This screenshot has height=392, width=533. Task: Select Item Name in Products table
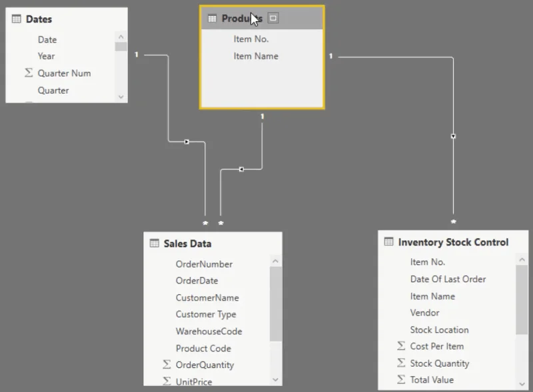point(256,56)
